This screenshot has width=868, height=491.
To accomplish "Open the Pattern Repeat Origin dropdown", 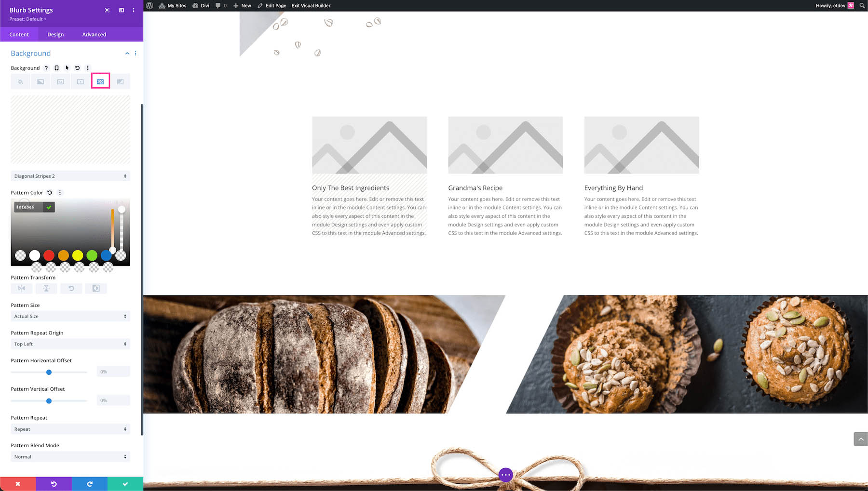I will [70, 344].
